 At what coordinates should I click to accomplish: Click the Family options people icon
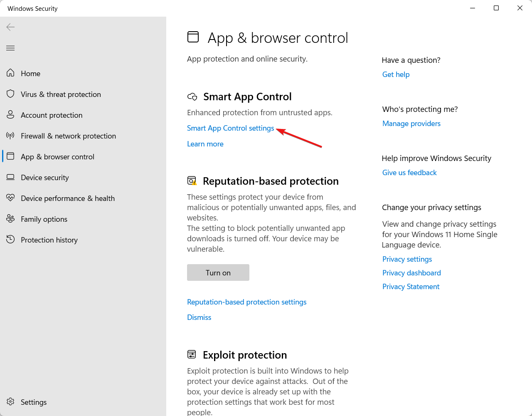pyautogui.click(x=10, y=219)
